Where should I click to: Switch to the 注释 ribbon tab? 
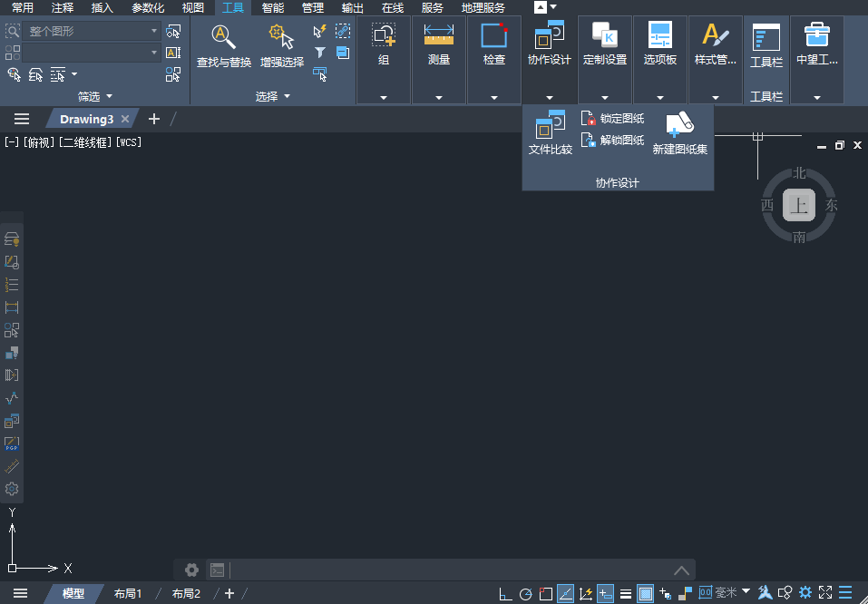tap(63, 8)
